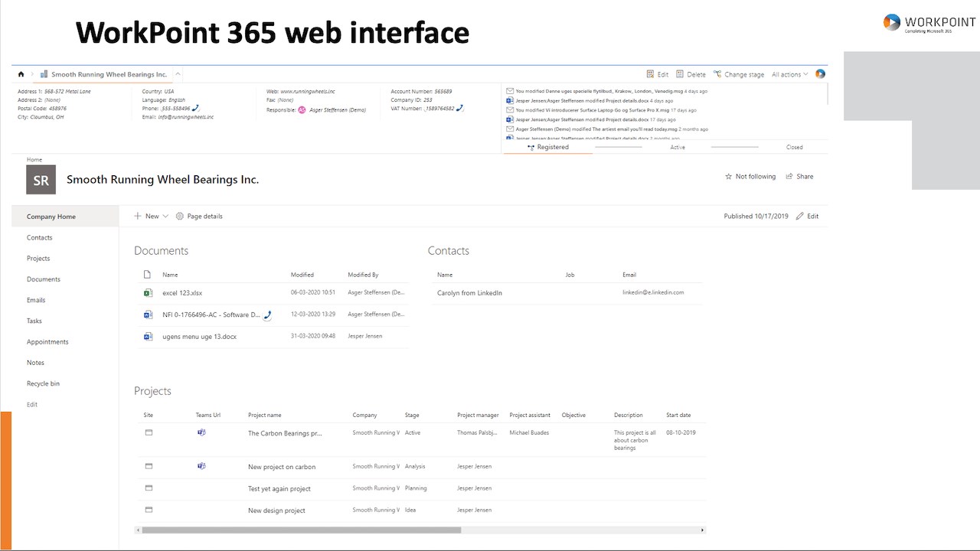
Task: Click the home icon in the breadcrumb
Action: [x=21, y=74]
